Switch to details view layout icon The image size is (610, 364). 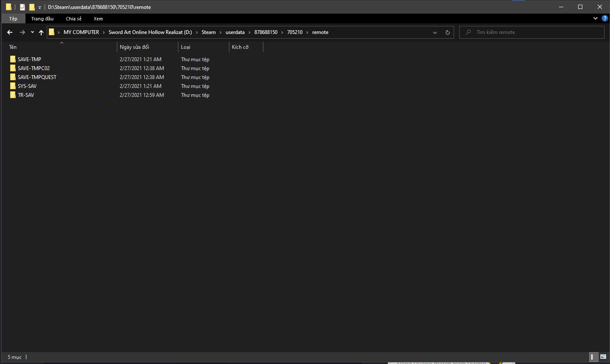click(592, 357)
